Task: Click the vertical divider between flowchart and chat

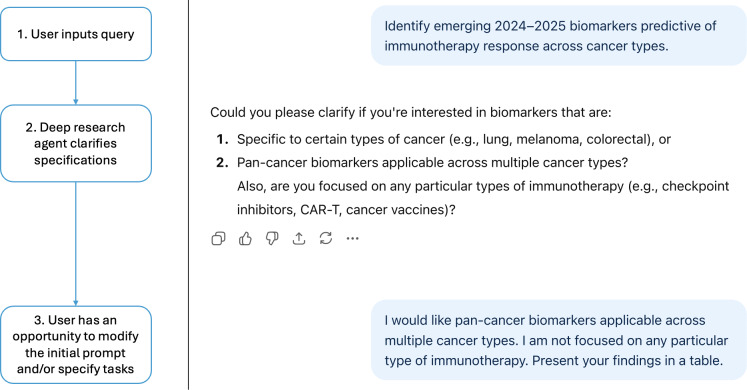Action: (189, 195)
